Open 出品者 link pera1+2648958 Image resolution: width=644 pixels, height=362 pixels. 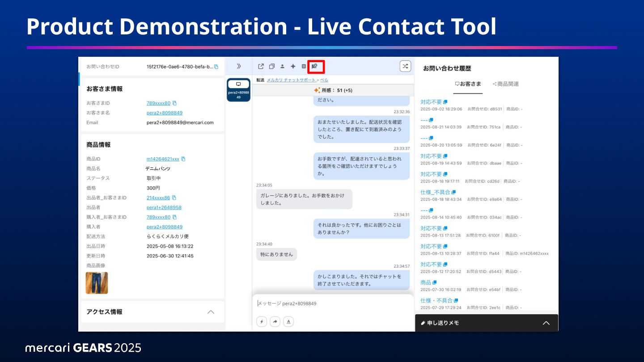[x=164, y=207]
